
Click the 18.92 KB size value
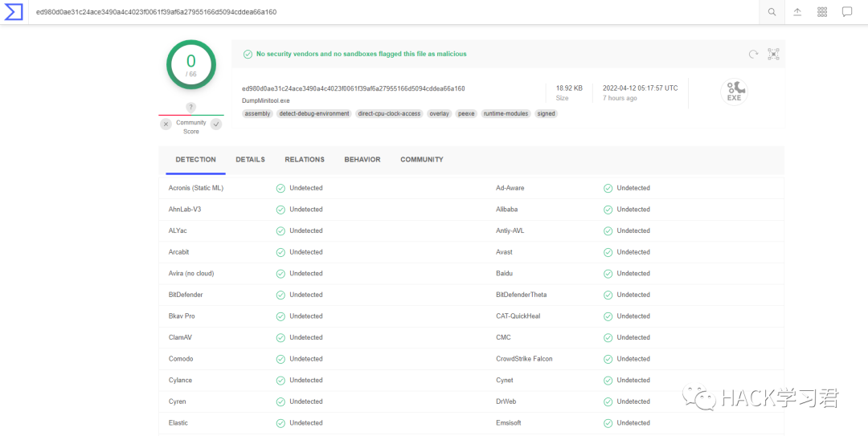(569, 88)
